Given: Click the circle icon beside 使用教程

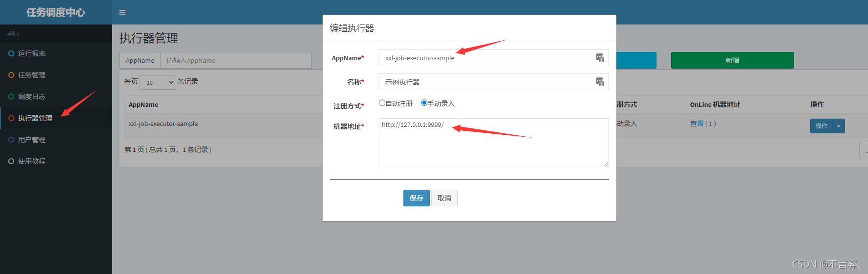Looking at the screenshot, I should pyautogui.click(x=11, y=161).
